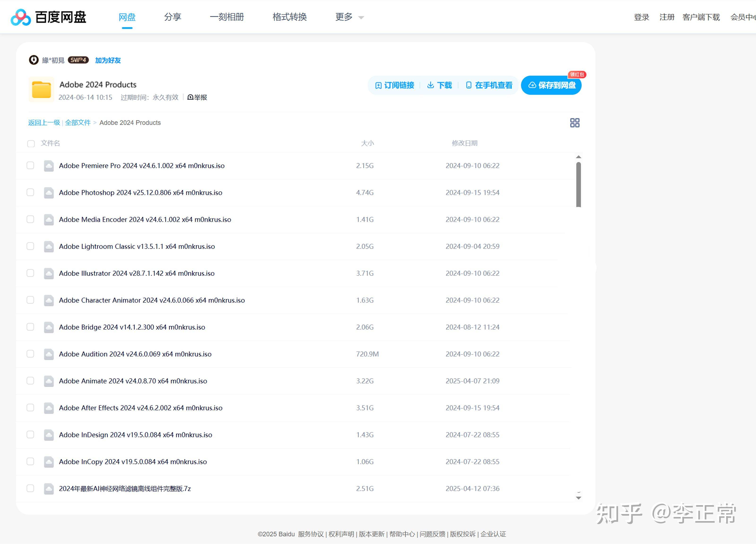Check Adobe InDesign 2024 checkbox

30,435
